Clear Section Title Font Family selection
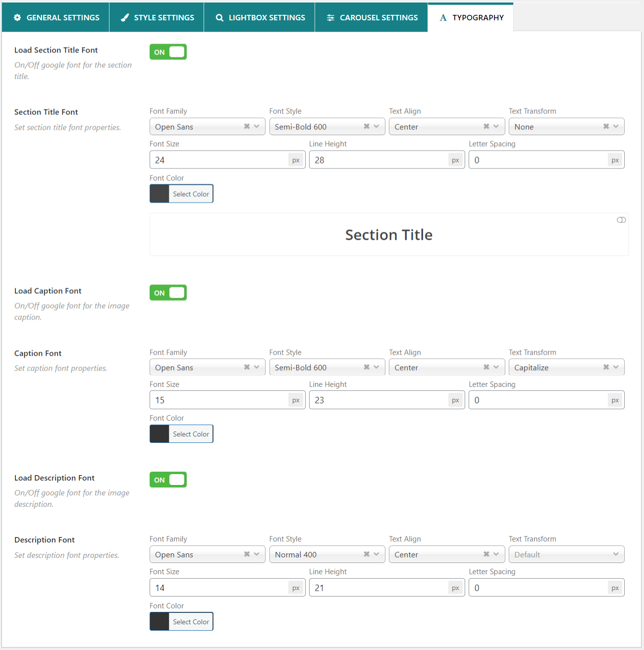 coord(247,126)
